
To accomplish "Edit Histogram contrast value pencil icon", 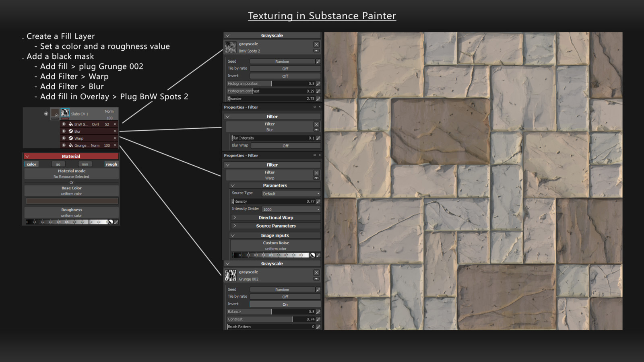I will [x=318, y=91].
